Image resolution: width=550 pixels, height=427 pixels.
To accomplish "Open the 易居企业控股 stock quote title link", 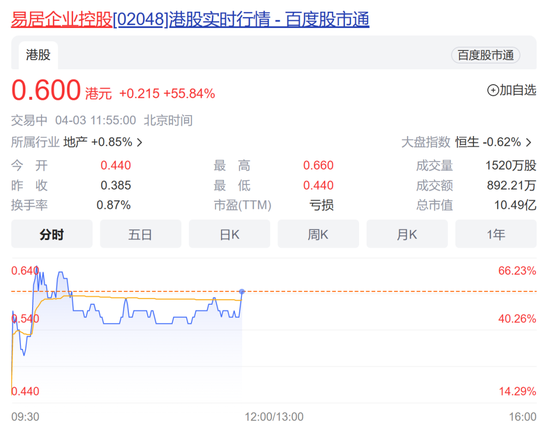I will pyautogui.click(x=190, y=19).
